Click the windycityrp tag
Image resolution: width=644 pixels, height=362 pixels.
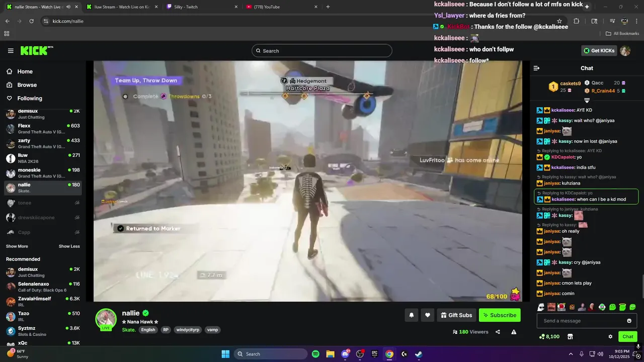click(188, 330)
